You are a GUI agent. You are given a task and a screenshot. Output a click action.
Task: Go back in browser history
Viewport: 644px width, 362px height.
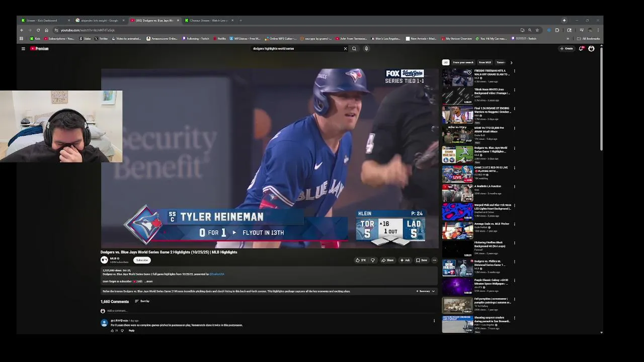tap(22, 30)
